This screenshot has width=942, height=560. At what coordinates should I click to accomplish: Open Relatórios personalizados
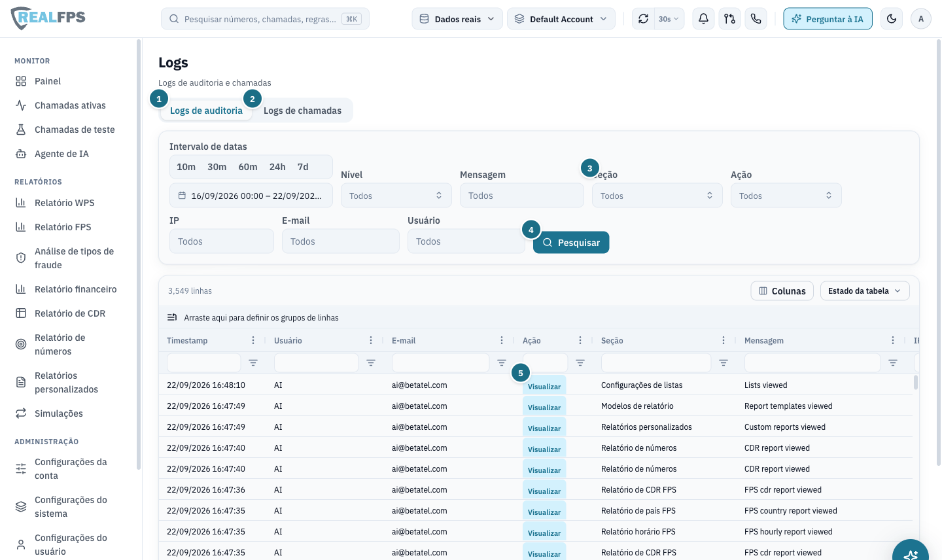pyautogui.click(x=72, y=382)
